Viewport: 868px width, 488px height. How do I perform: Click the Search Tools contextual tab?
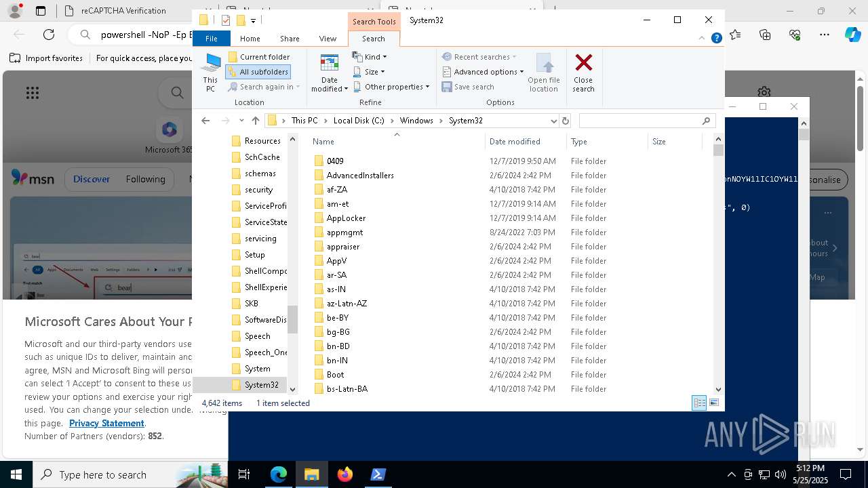(374, 22)
